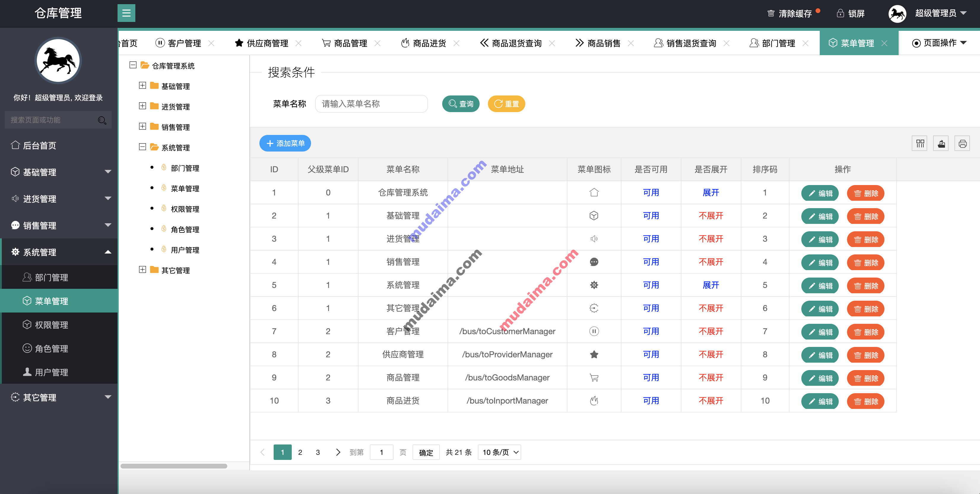Click the print table icon

[x=962, y=144]
